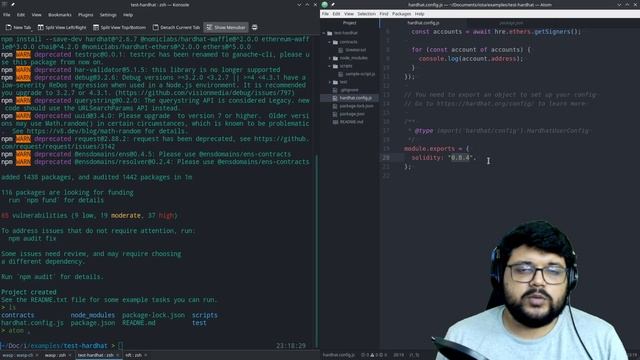Click the README.md file icon
This screenshot has width=640, height=360.
[335, 122]
